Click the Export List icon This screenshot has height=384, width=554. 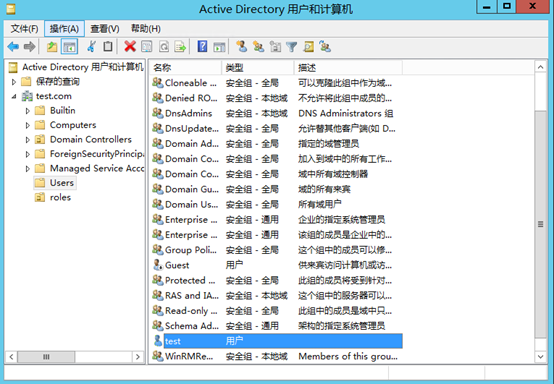[180, 47]
